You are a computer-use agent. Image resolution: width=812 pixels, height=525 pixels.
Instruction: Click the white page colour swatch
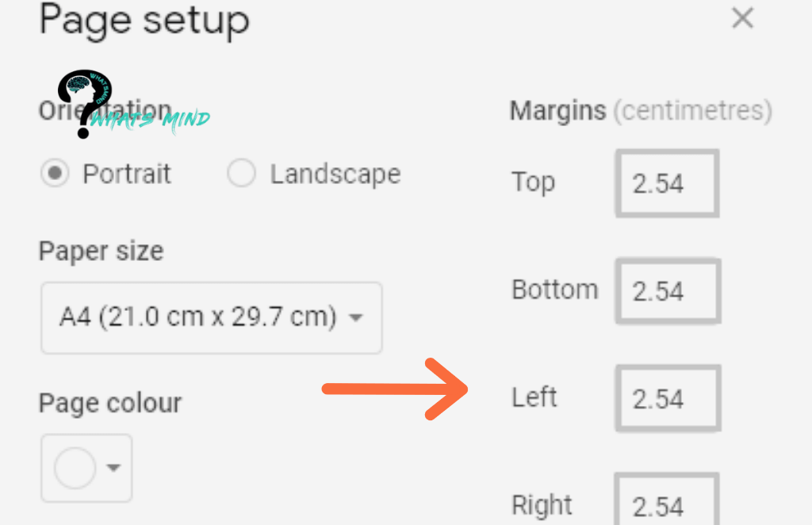coord(75,468)
